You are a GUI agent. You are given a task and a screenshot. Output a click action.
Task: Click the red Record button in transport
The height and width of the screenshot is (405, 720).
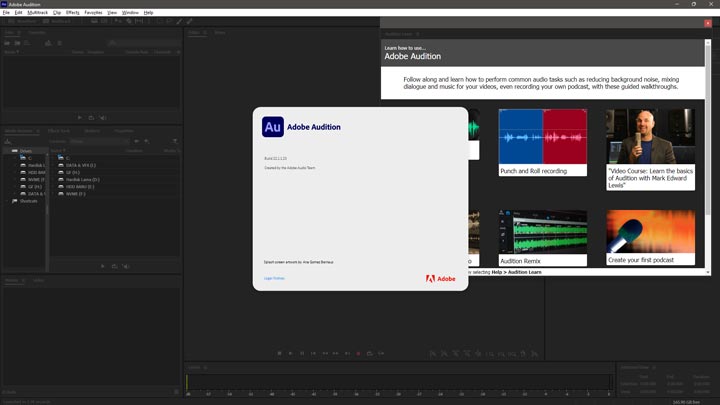[x=358, y=353]
